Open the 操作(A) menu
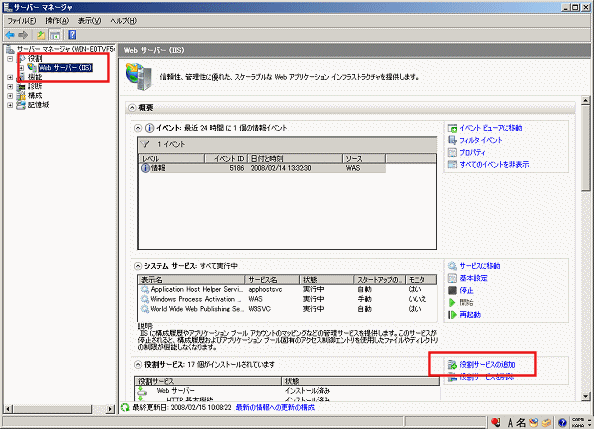The height and width of the screenshot is (429, 594). pyautogui.click(x=57, y=21)
